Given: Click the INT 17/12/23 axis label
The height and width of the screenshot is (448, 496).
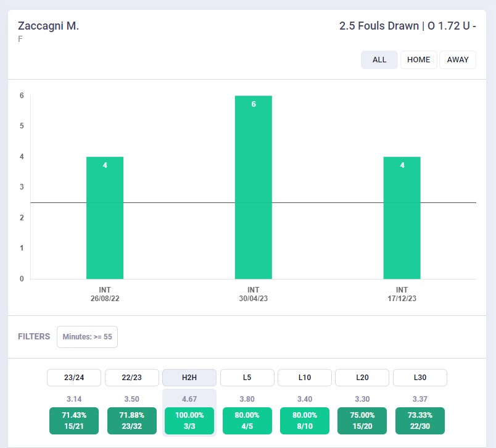Looking at the screenshot, I should (402, 294).
